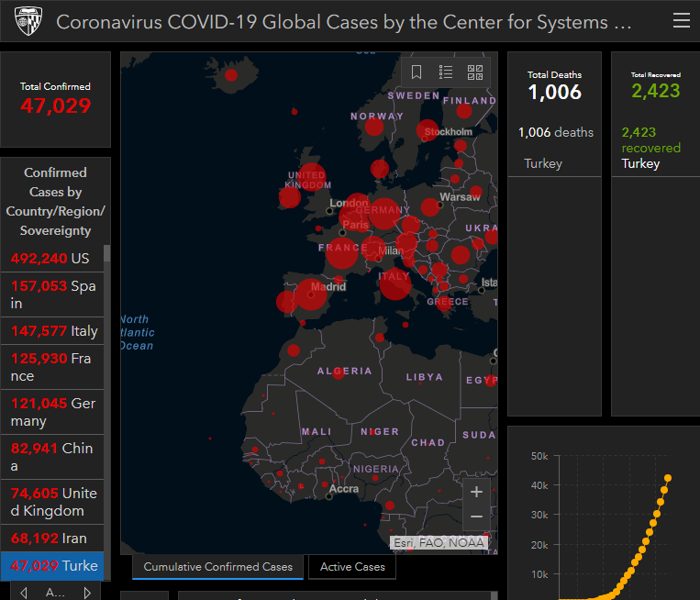Click the red case circle over Madrid

[310, 294]
